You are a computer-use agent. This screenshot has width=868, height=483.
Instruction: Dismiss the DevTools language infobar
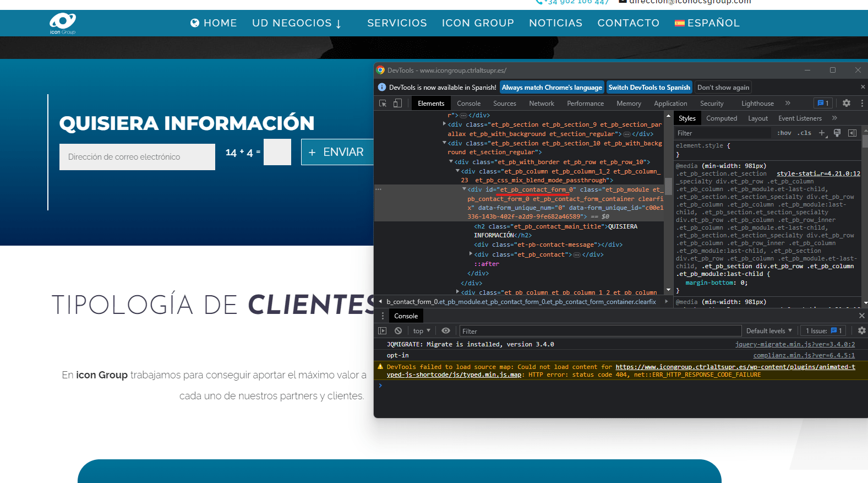click(x=863, y=87)
